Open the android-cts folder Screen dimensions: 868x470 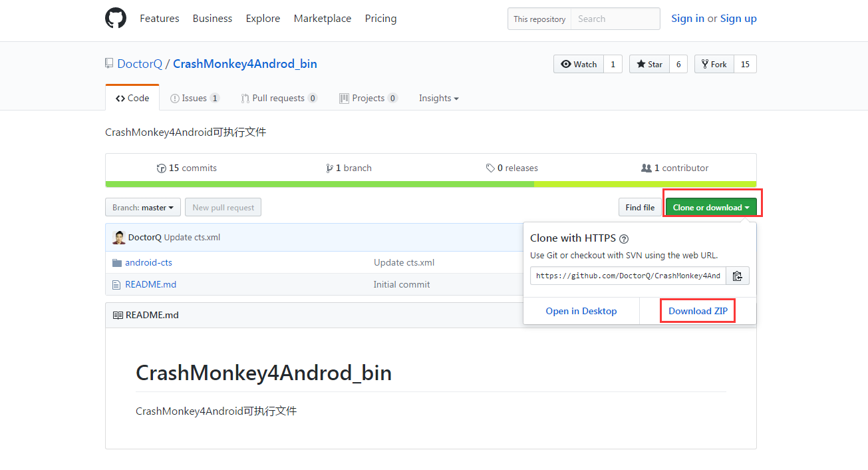pyautogui.click(x=148, y=263)
